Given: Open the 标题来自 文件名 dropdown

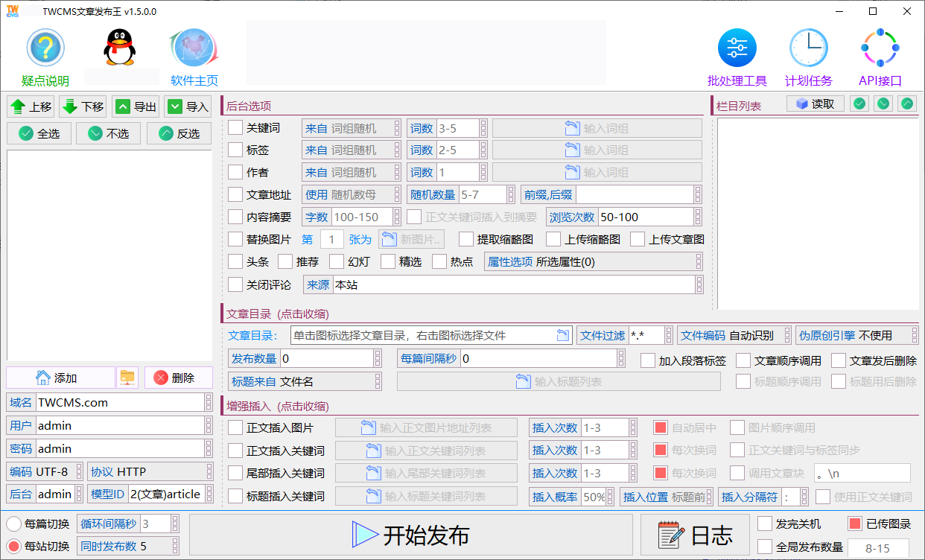Looking at the screenshot, I should (x=305, y=381).
